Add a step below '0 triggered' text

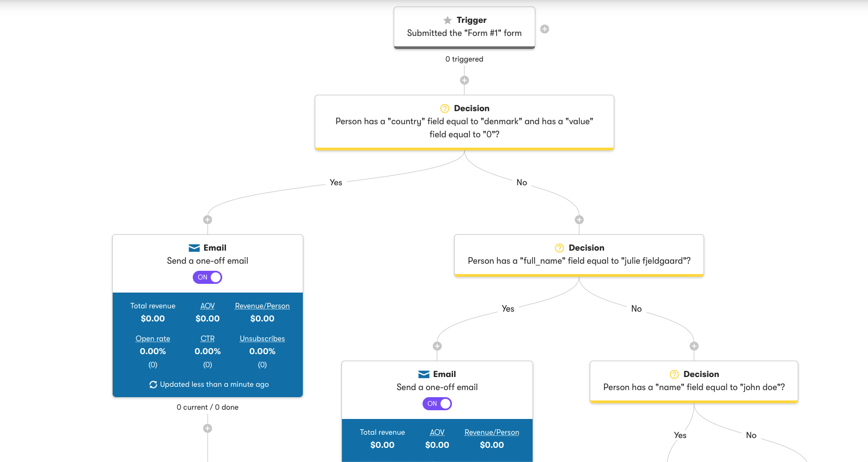tap(464, 80)
